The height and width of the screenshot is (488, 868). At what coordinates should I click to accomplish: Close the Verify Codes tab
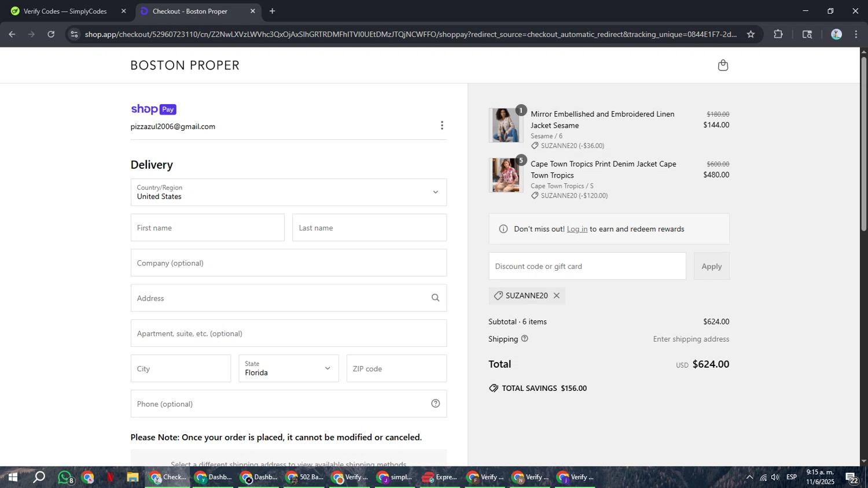coord(123,11)
